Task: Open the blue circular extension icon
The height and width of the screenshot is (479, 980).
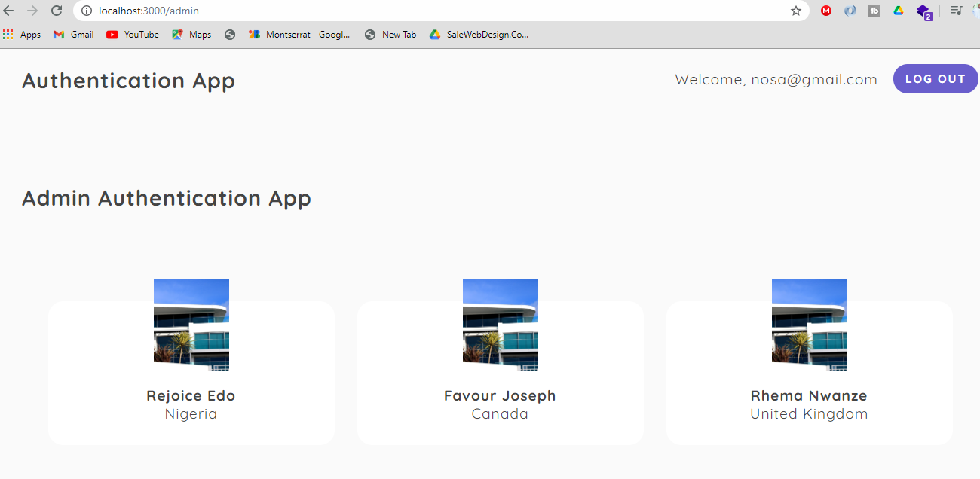Action: [850, 11]
